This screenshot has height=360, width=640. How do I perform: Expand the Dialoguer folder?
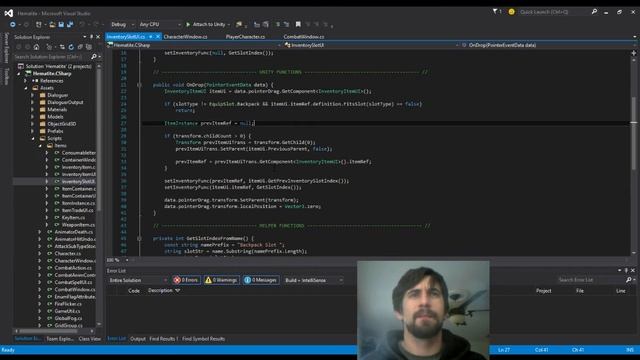click(33, 95)
